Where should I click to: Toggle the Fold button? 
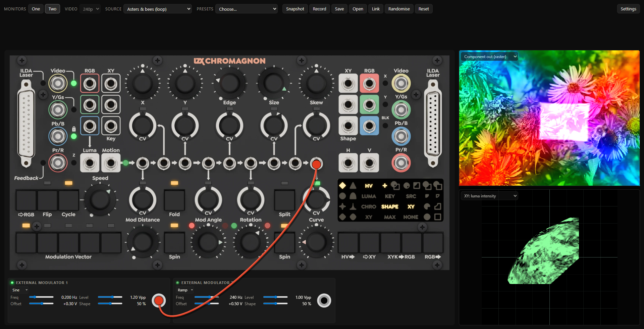pyautogui.click(x=174, y=200)
